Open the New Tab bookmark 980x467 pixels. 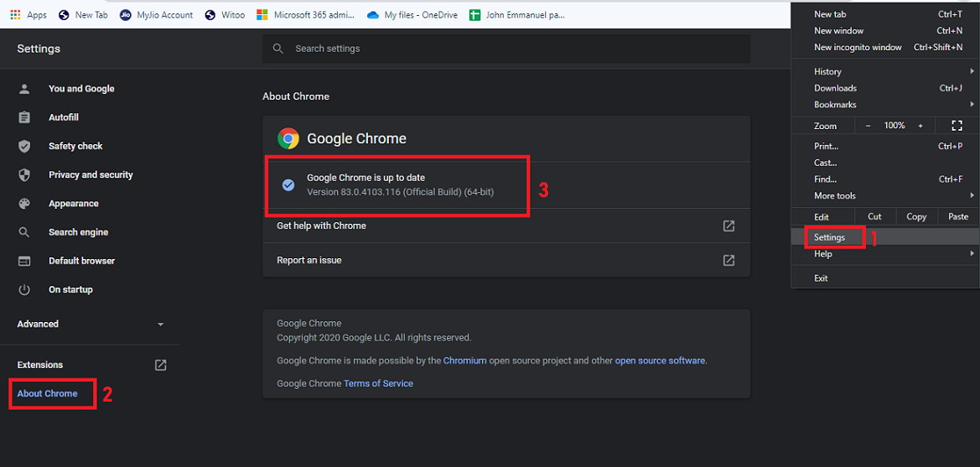tap(84, 15)
